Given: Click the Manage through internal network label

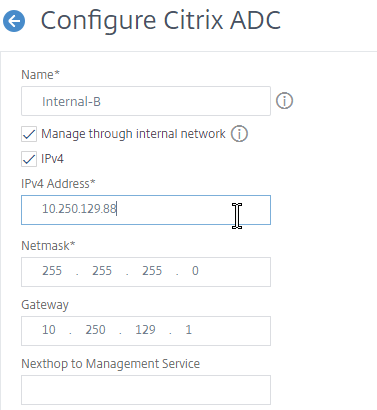Looking at the screenshot, I should (133, 134).
